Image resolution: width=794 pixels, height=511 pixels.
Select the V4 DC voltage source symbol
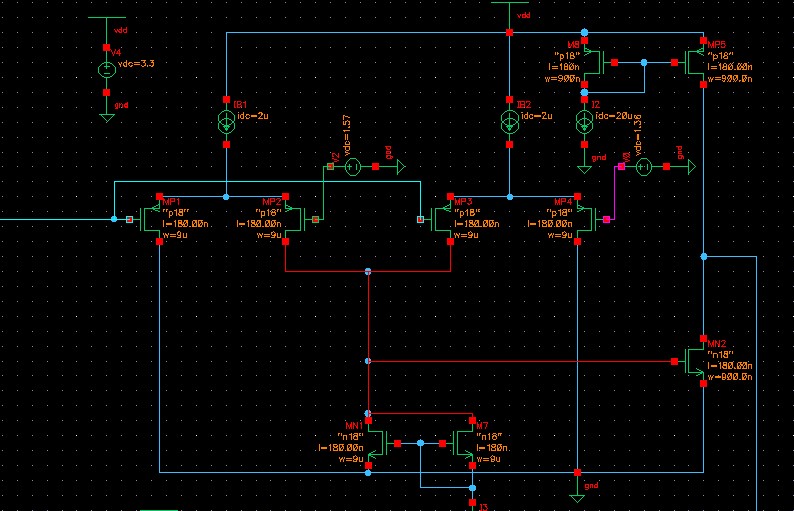[x=107, y=70]
